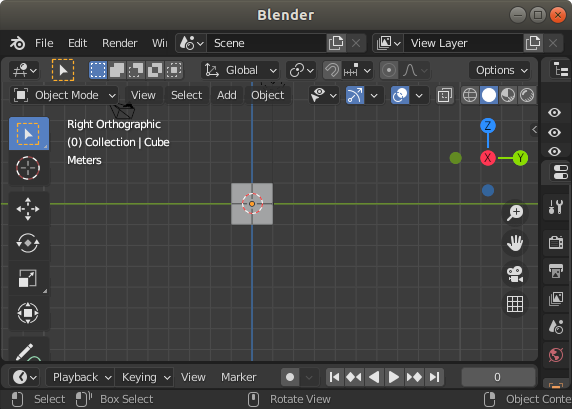
Task: Toggle show gizmo button
Action: click(355, 96)
